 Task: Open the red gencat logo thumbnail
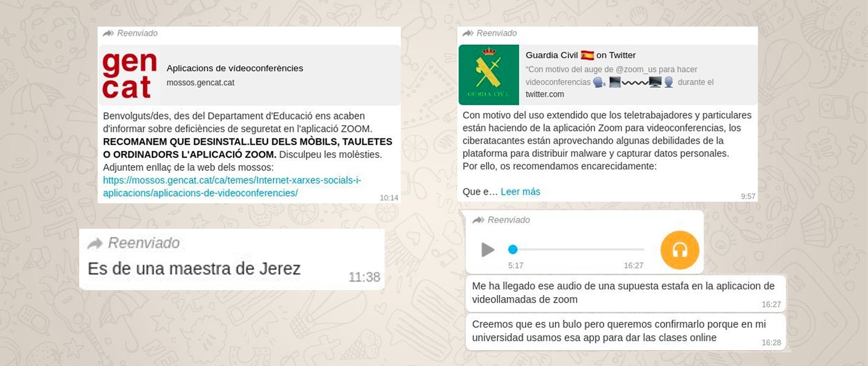pyautogui.click(x=129, y=75)
